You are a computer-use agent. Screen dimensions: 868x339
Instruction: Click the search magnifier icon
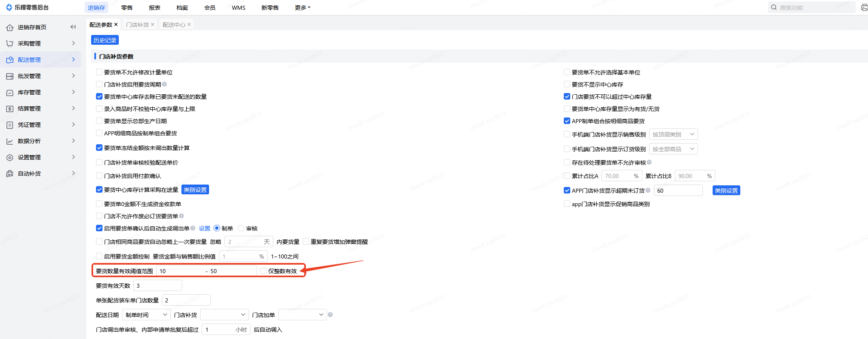click(x=774, y=7)
